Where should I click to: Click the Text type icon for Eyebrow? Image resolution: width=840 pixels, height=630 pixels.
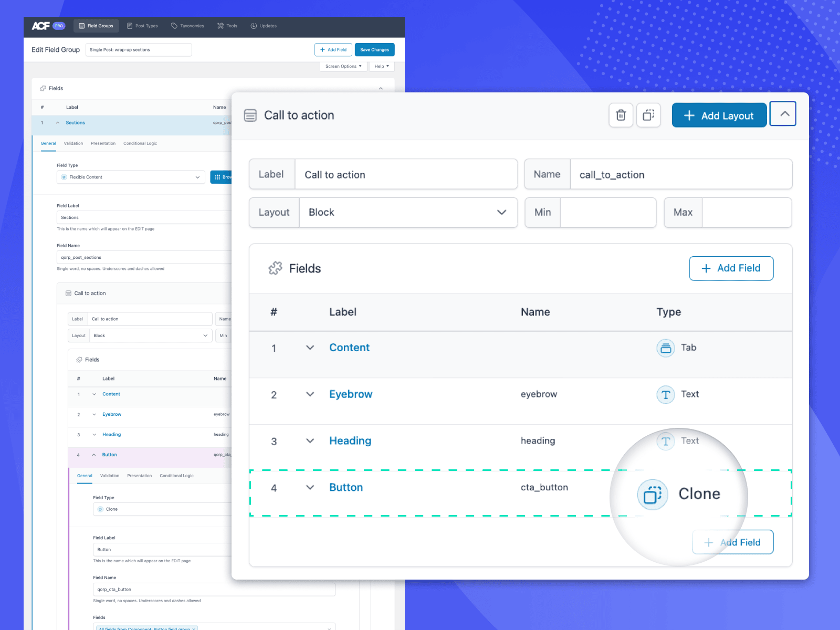666,394
